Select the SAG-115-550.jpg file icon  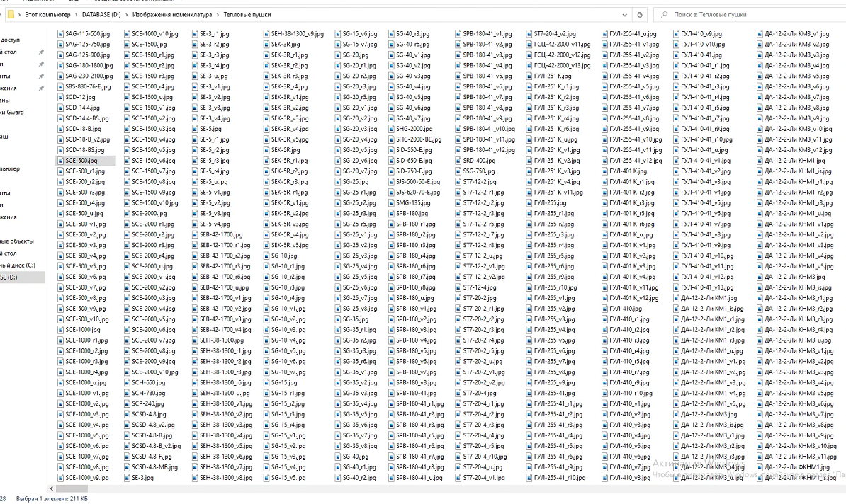[60, 33]
